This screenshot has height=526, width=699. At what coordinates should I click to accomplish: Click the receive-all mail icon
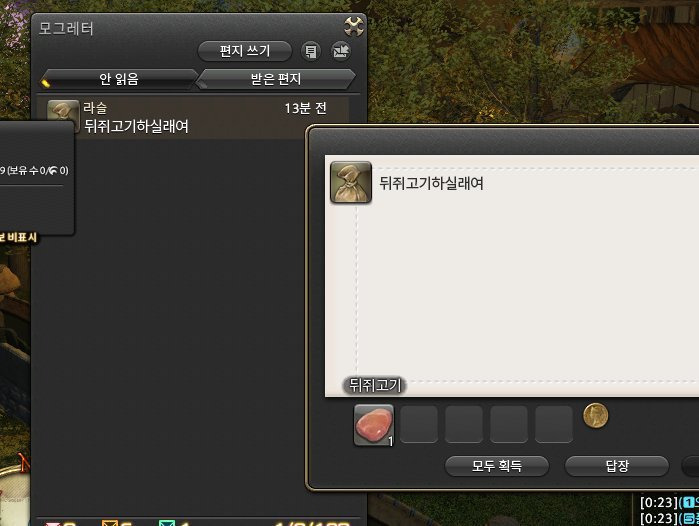pos(341,51)
